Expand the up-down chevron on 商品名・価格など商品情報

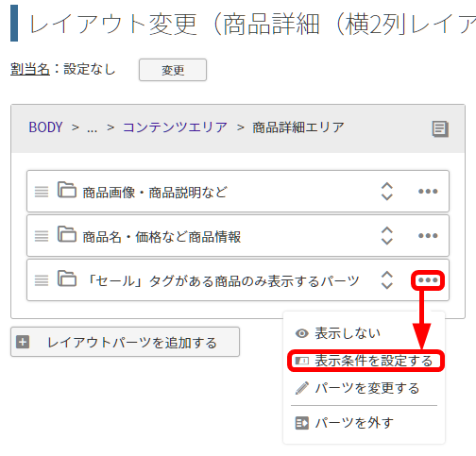pyautogui.click(x=387, y=236)
